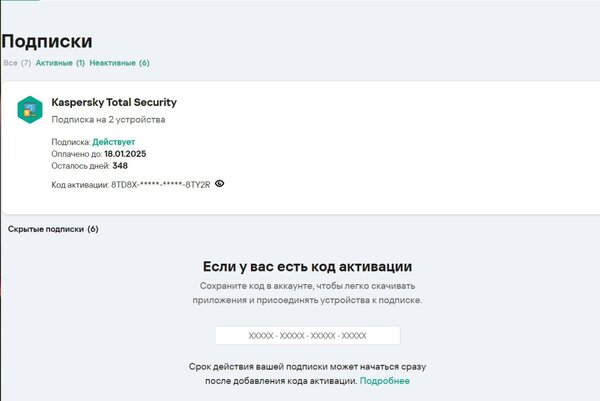Focus the activation code input field
The image size is (600, 401).
click(308, 336)
